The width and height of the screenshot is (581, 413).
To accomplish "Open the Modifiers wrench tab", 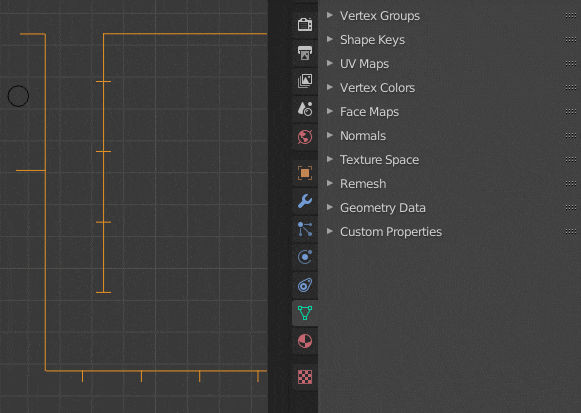I will click(305, 201).
